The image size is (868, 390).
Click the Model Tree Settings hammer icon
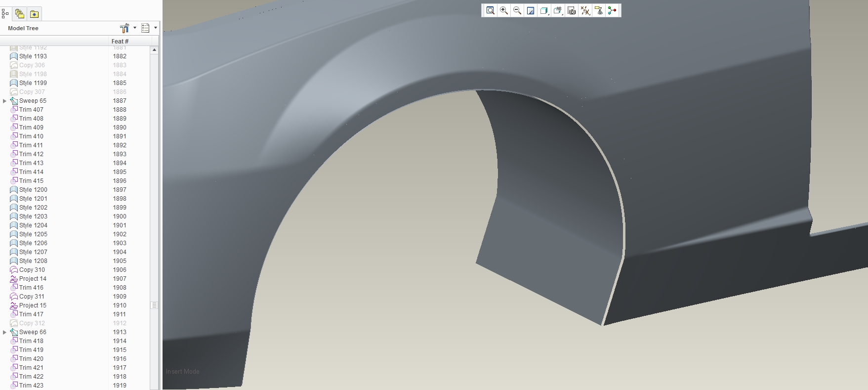(x=124, y=28)
